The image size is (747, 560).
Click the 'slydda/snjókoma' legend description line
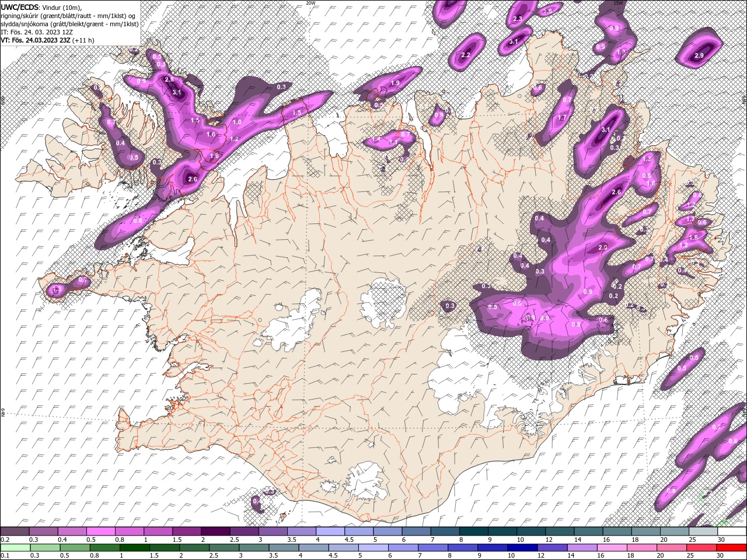pos(69,24)
